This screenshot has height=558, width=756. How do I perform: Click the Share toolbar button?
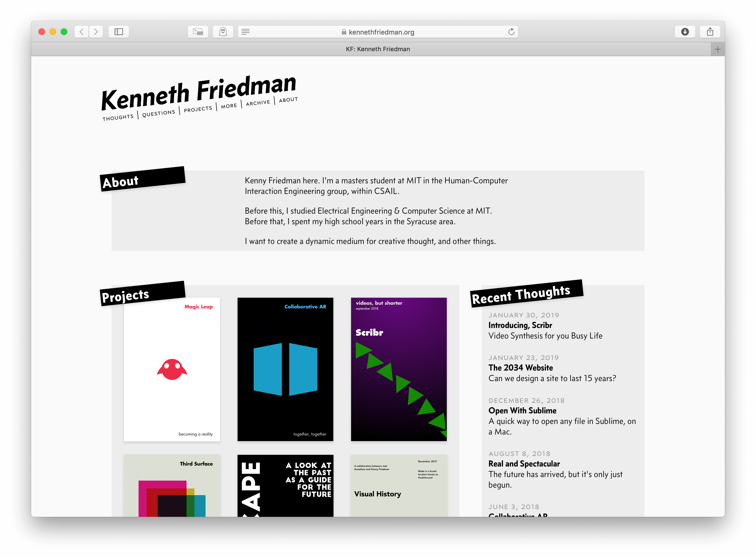point(710,32)
